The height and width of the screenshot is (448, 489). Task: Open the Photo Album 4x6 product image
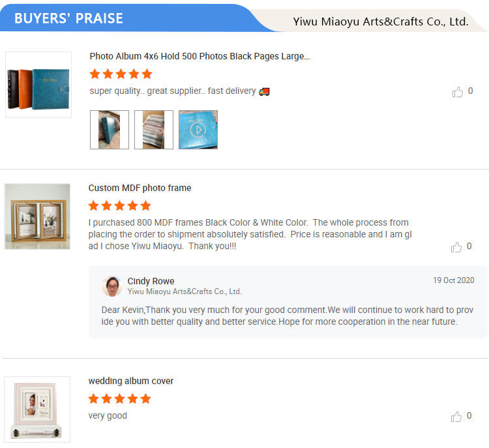(x=38, y=85)
